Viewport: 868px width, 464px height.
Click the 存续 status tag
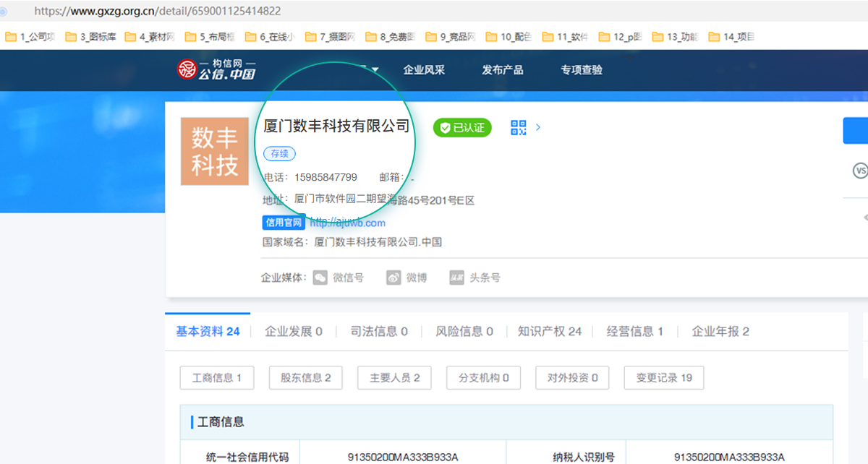(x=279, y=153)
